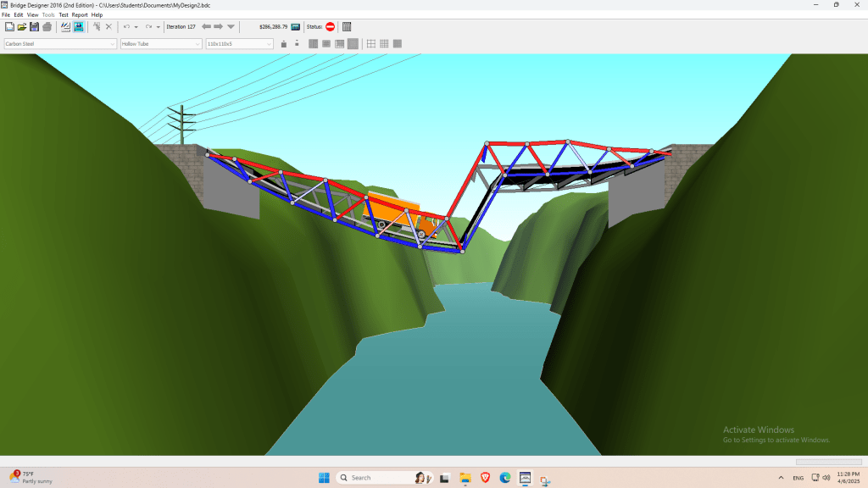The height and width of the screenshot is (488, 868).
Task: Open the View menu
Action: pos(33,15)
